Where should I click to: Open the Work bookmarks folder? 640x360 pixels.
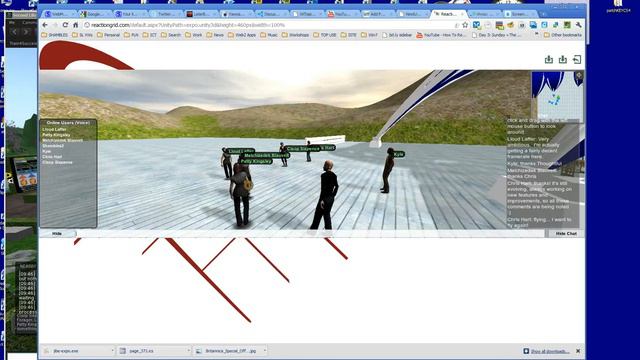194,35
